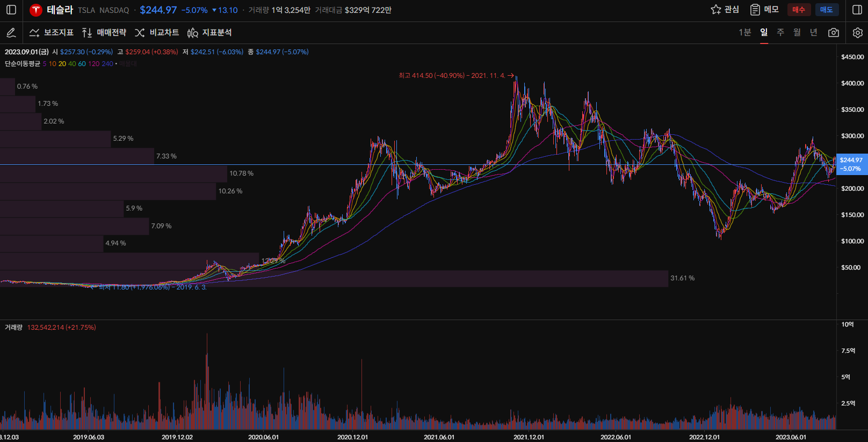Click the blue 매도 sell button

click(x=827, y=10)
